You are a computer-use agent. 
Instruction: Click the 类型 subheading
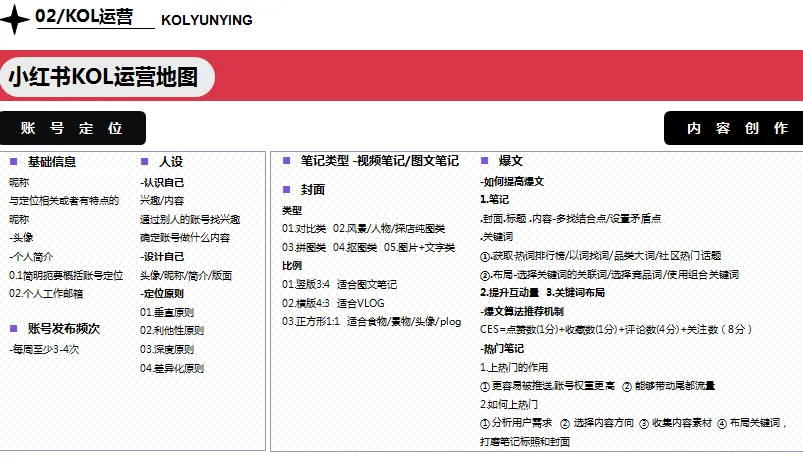(292, 211)
